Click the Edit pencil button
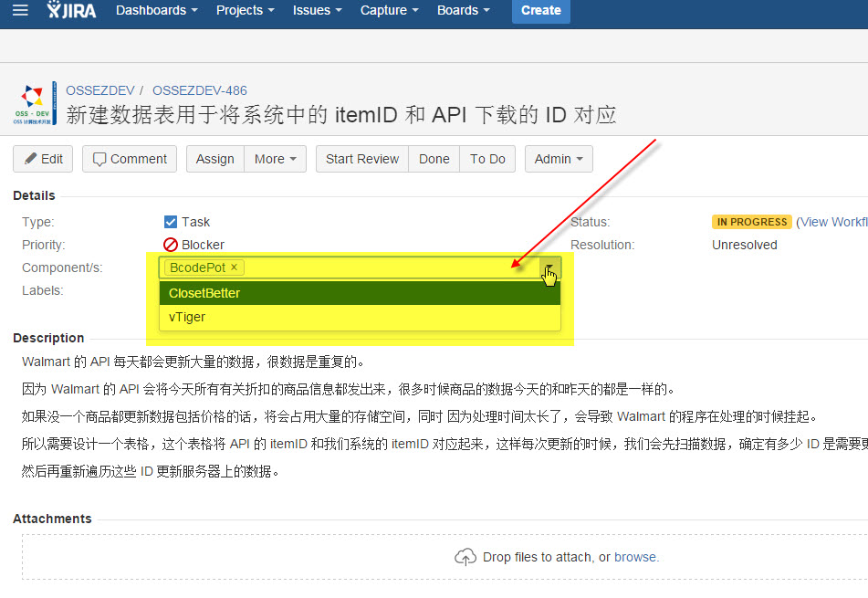 [43, 159]
